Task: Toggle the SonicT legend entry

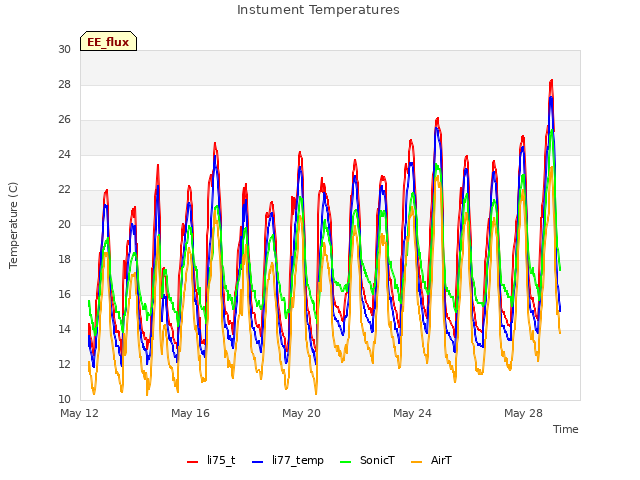Action: [367, 460]
